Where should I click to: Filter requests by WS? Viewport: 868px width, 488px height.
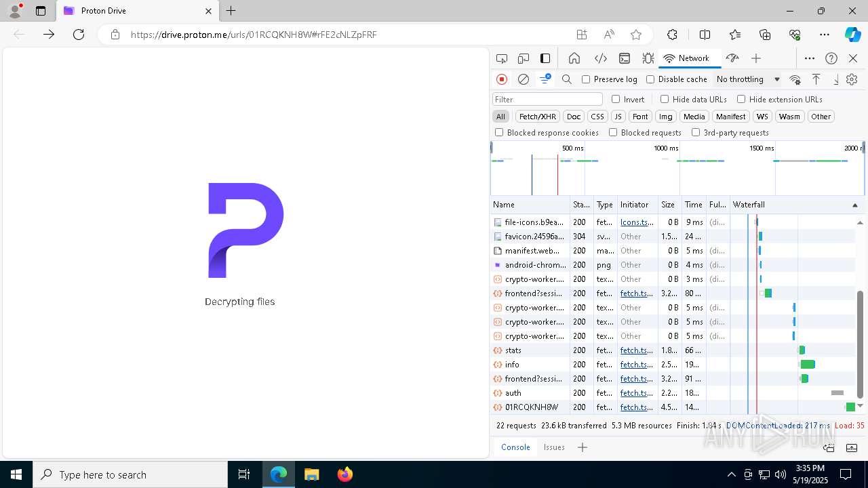click(x=763, y=117)
